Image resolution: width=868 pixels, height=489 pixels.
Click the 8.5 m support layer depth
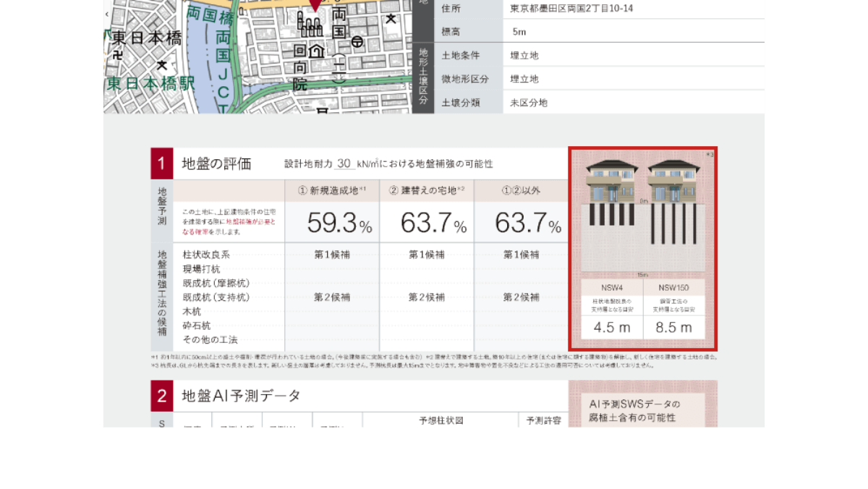(x=674, y=327)
